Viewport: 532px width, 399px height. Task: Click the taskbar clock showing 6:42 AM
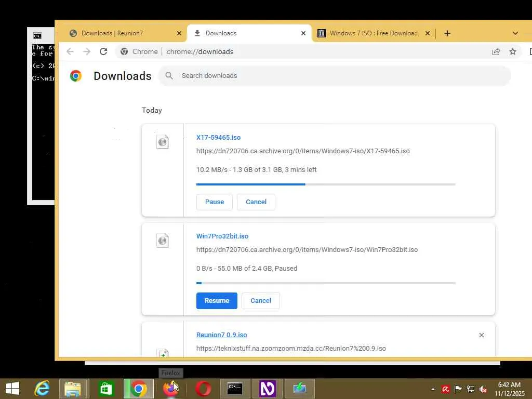[x=509, y=389]
